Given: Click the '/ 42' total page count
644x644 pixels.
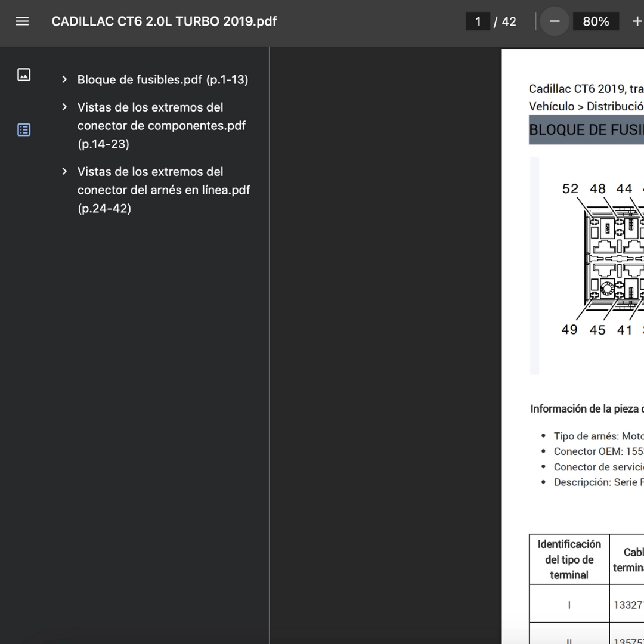Looking at the screenshot, I should (505, 21).
